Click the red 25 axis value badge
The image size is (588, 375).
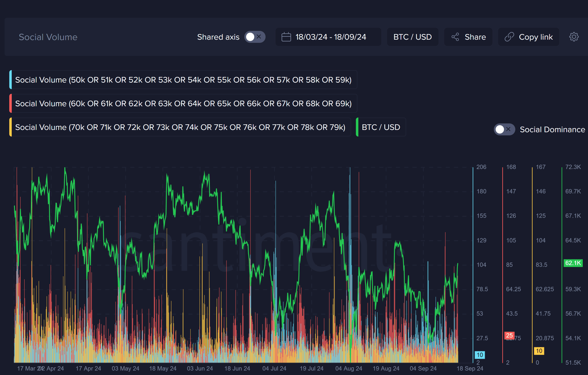click(x=509, y=336)
